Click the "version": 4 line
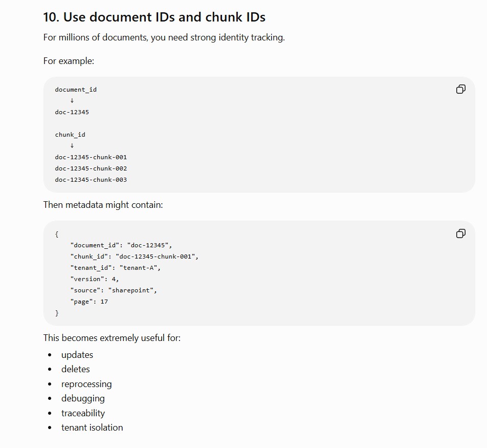The height and width of the screenshot is (448, 487). pyautogui.click(x=95, y=279)
